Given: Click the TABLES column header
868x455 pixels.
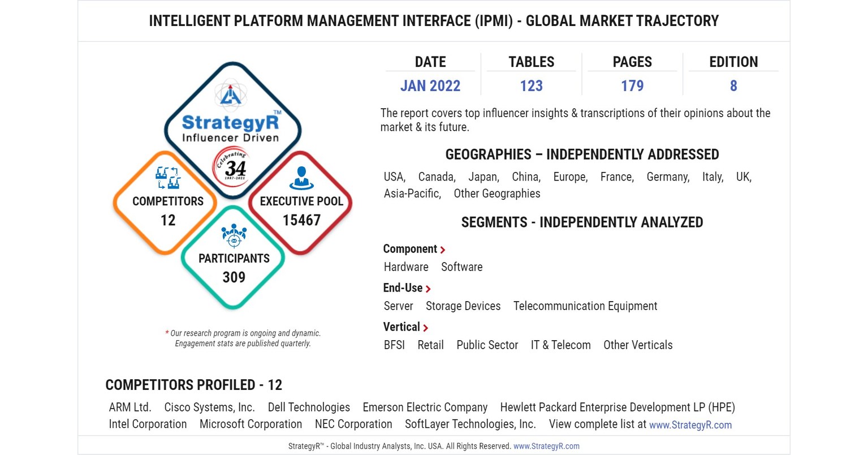Looking at the screenshot, I should 532,62.
